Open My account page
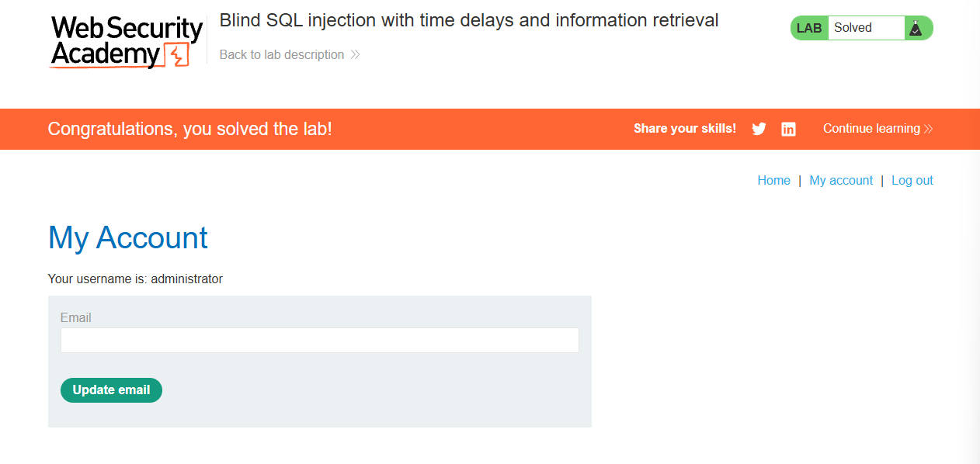The width and height of the screenshot is (980, 464). tap(841, 180)
